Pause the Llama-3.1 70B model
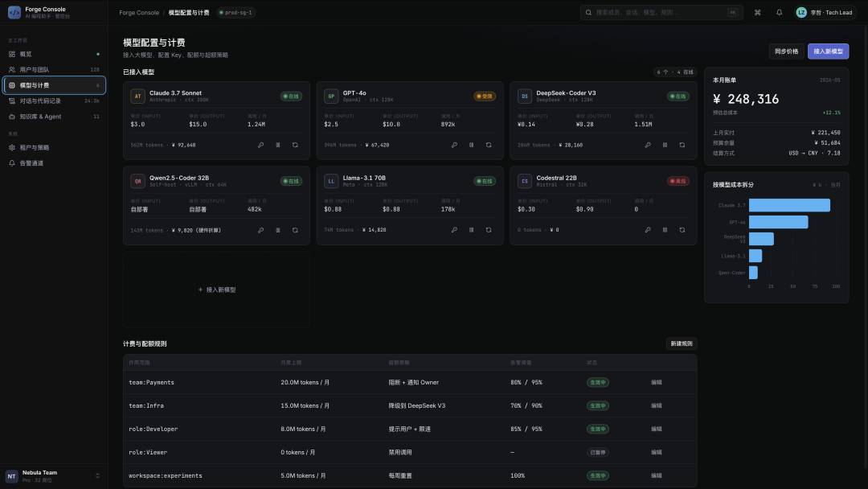This screenshot has height=489, width=868. (472, 230)
